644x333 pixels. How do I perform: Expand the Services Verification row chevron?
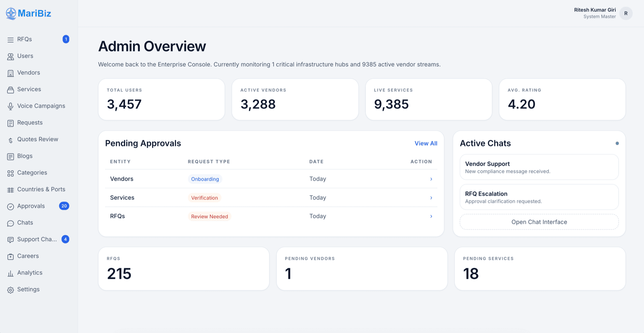pyautogui.click(x=431, y=198)
